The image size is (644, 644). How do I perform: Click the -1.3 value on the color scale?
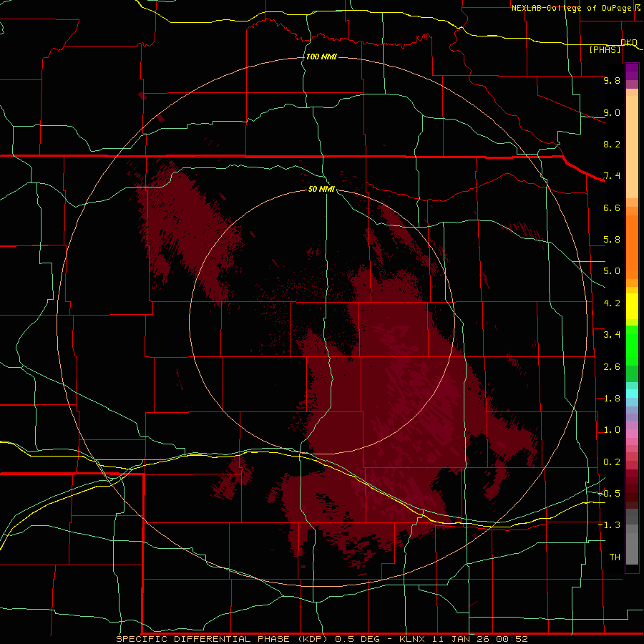[609, 525]
